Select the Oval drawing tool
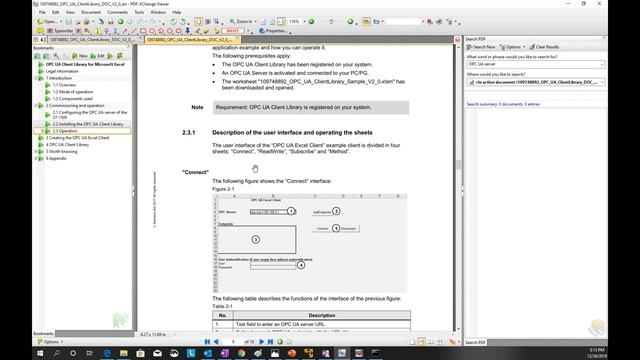Viewport: 640px width, 360px height. point(152,31)
